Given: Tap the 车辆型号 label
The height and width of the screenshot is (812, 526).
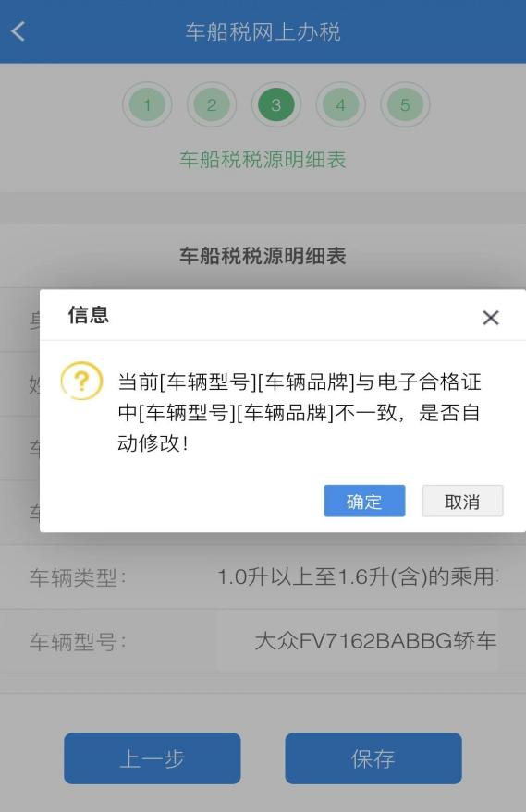Looking at the screenshot, I should (x=78, y=642).
